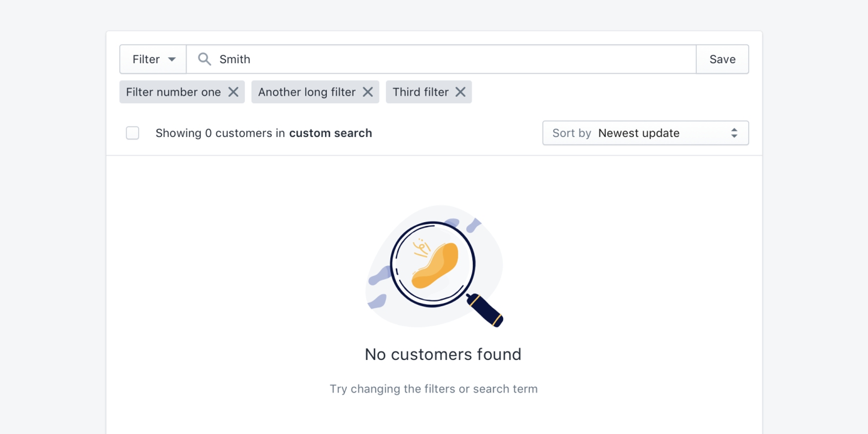
Task: Remove the "Filter number one" tag
Action: (233, 92)
